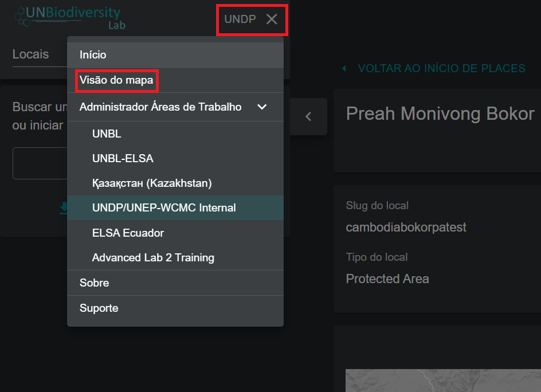The width and height of the screenshot is (541, 392).
Task: Select the Advanced Lab 2 Training workspace
Action: pos(153,258)
